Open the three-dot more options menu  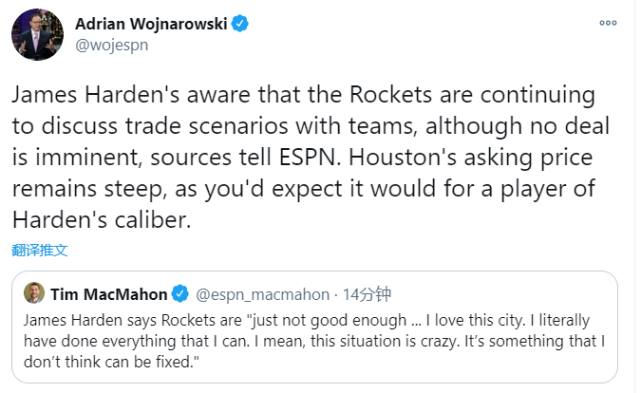tap(608, 23)
